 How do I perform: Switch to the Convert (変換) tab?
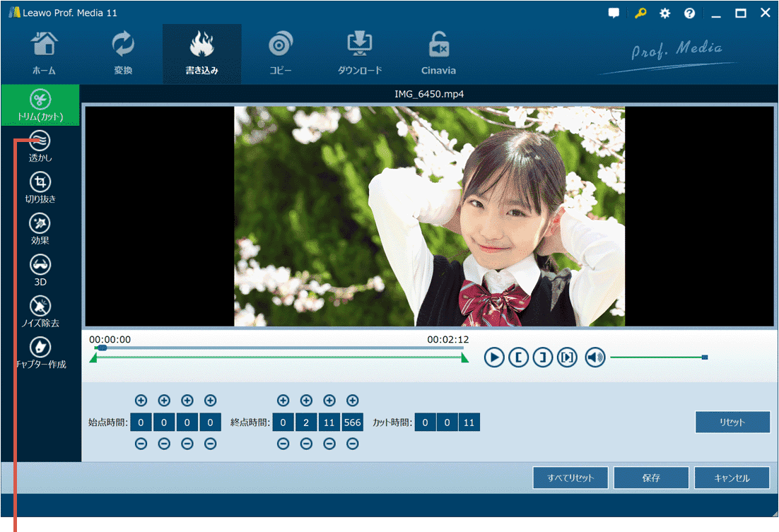[x=123, y=54]
